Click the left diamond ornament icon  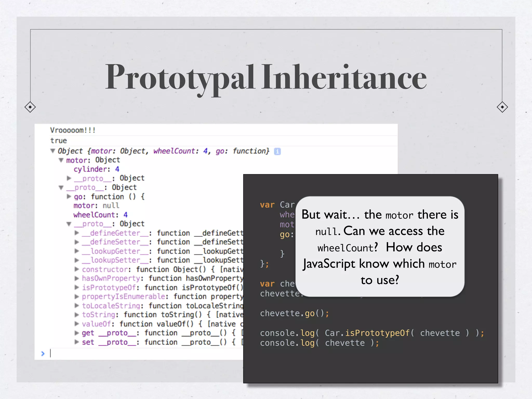coord(30,107)
